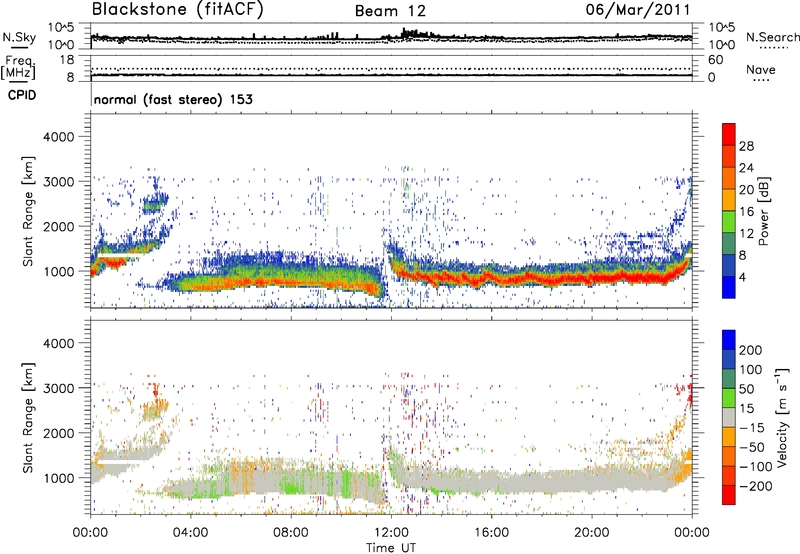Click the date "06/Mar/2011"

[x=637, y=10]
